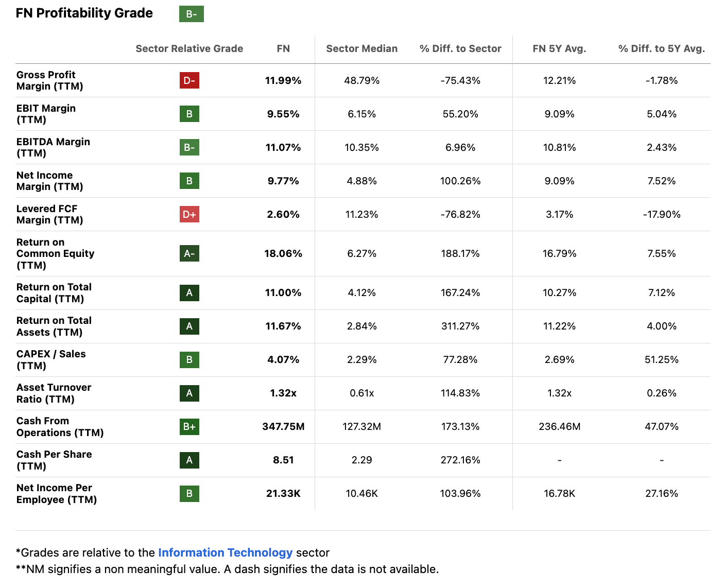Select the A- grade badge for Return on Common Equity

click(189, 253)
